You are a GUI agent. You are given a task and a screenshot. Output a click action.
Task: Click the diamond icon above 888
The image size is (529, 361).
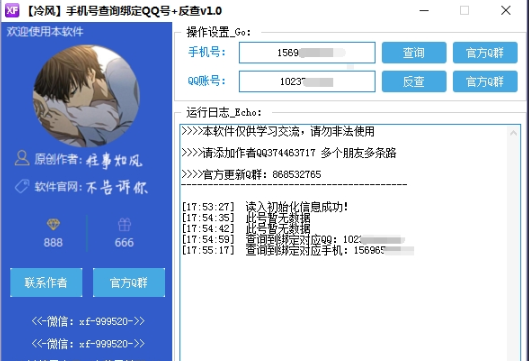point(53,224)
